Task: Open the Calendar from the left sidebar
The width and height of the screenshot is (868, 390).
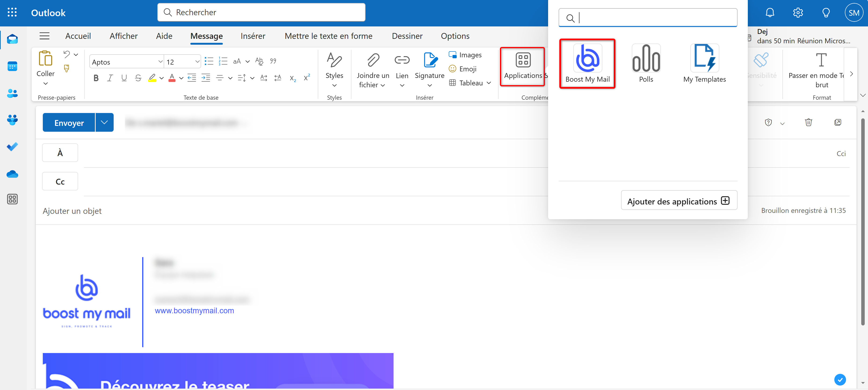Action: (12, 66)
